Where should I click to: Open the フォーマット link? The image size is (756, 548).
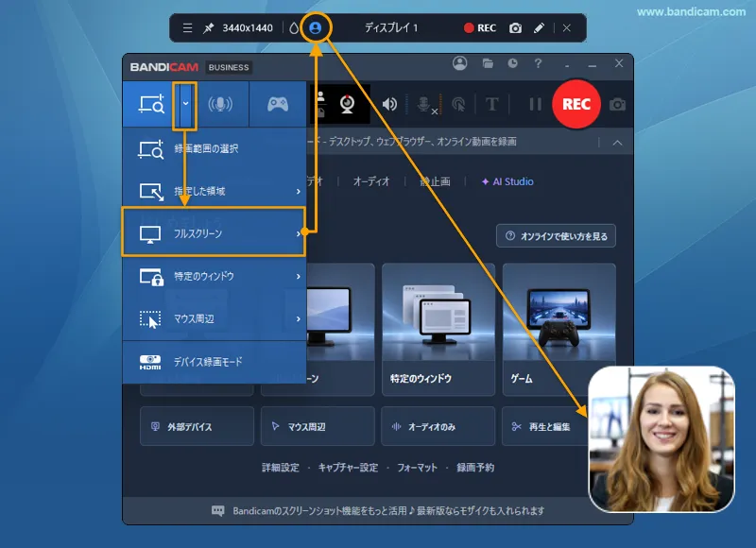(417, 467)
